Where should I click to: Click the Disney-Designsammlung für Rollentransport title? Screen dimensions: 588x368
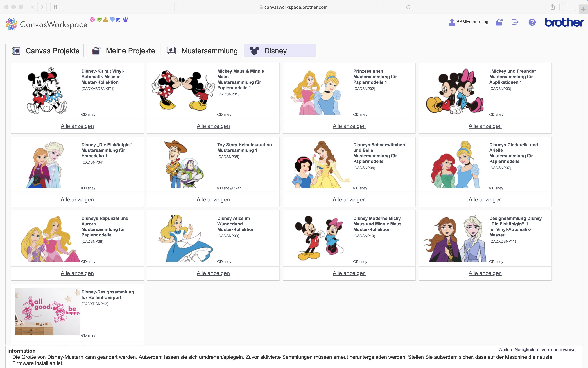[108, 295]
